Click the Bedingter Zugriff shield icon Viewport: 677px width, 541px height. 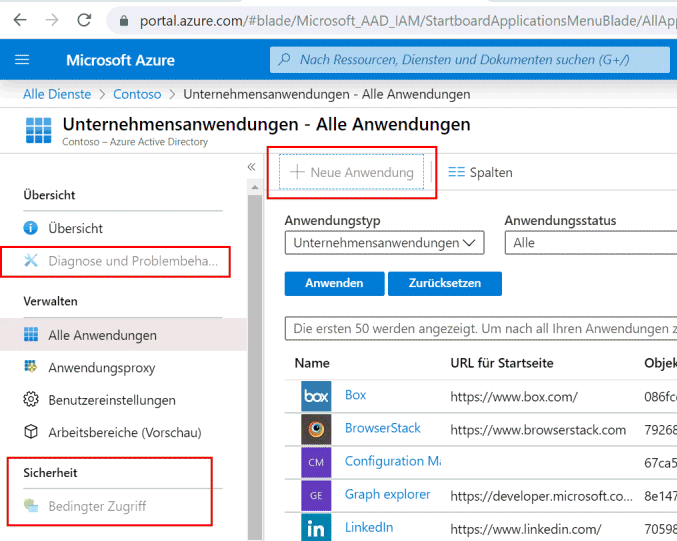[x=31, y=505]
